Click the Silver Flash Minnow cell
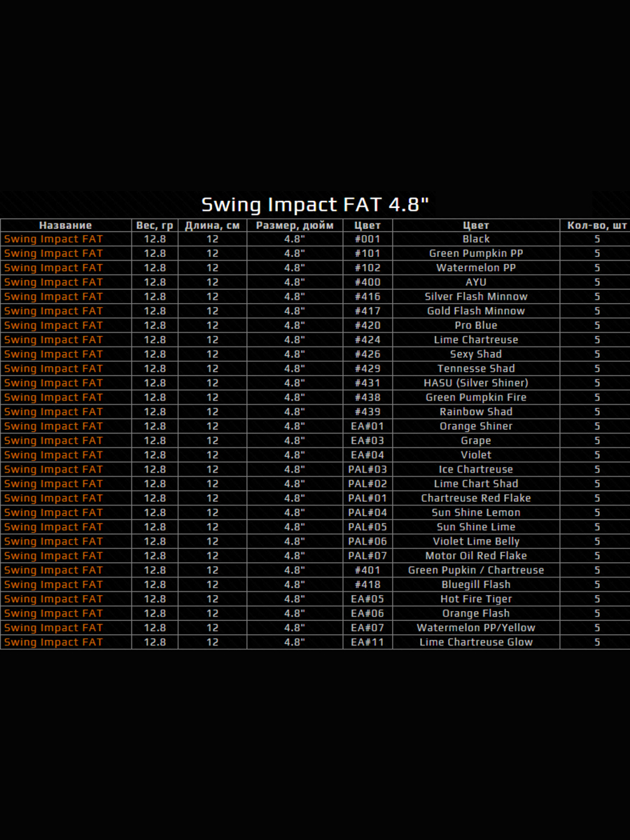630x840 pixels. (476, 296)
